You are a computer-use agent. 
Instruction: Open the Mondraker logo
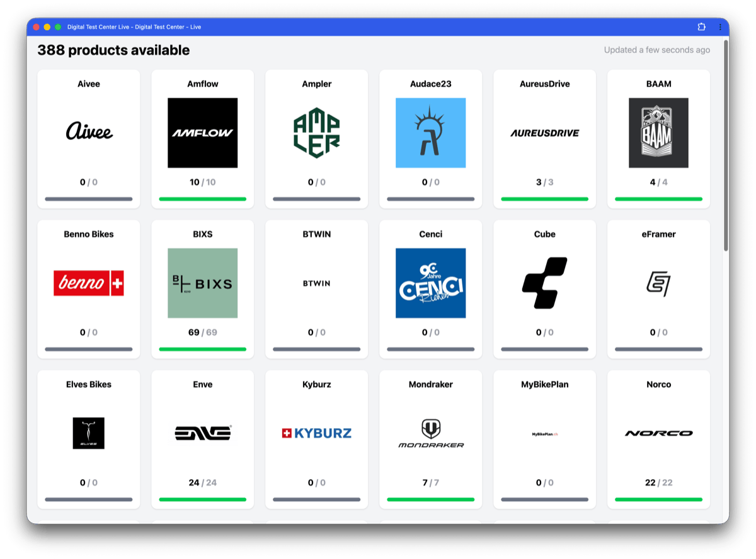431,433
